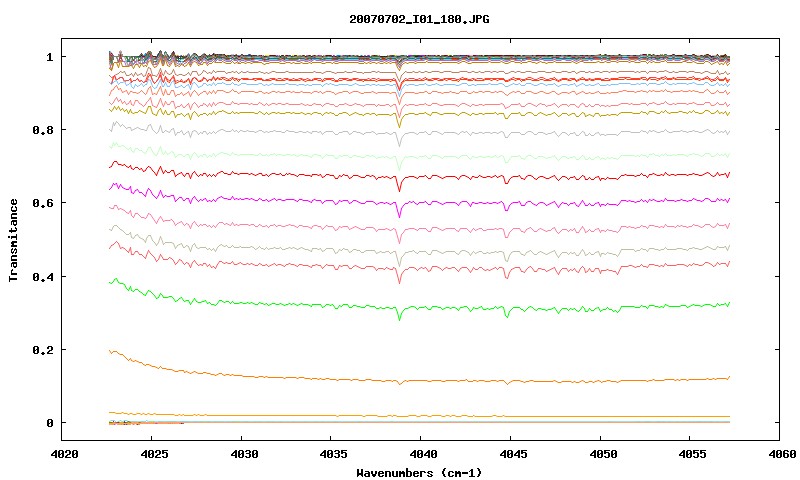Click the x-axis tick label 4045
This screenshot has height=480, width=800.
(x=513, y=453)
